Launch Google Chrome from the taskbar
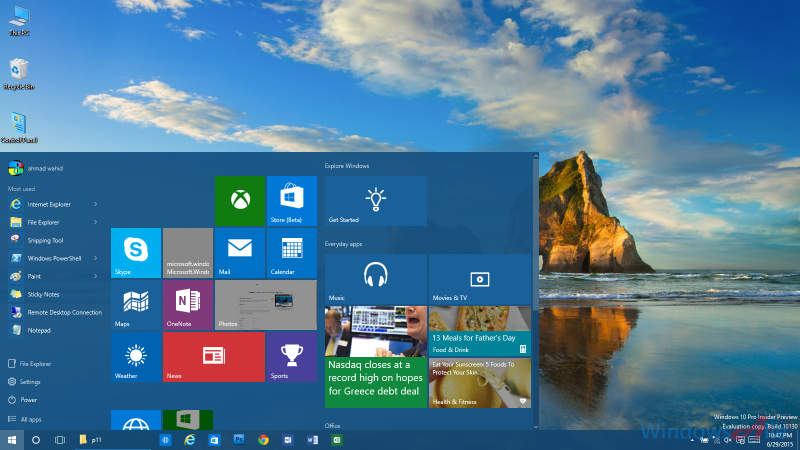Image resolution: width=800 pixels, height=450 pixels. click(264, 439)
